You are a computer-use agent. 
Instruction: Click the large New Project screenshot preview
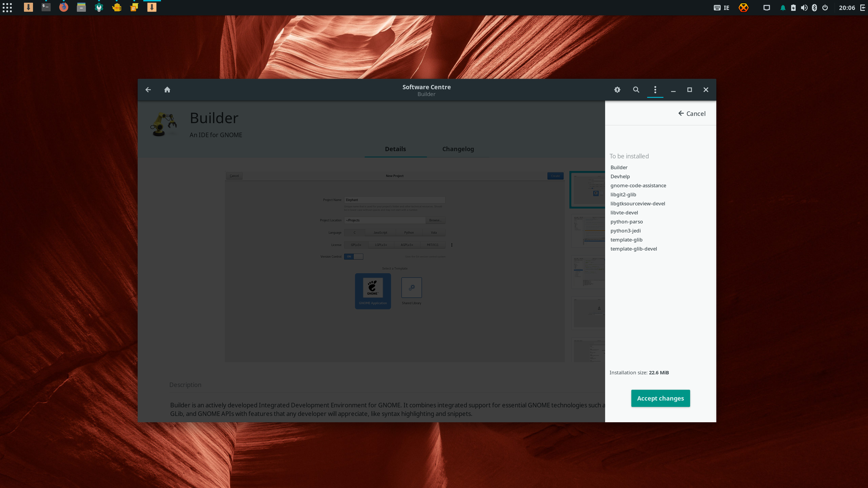click(395, 266)
